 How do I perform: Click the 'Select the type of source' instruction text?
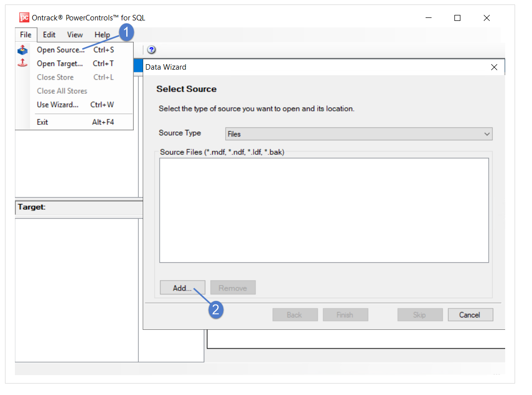[257, 108]
